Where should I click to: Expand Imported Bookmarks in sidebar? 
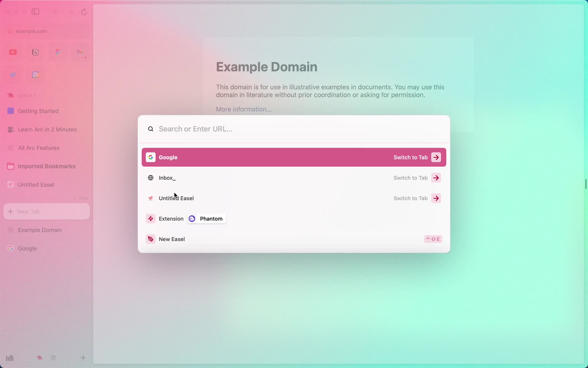(46, 166)
